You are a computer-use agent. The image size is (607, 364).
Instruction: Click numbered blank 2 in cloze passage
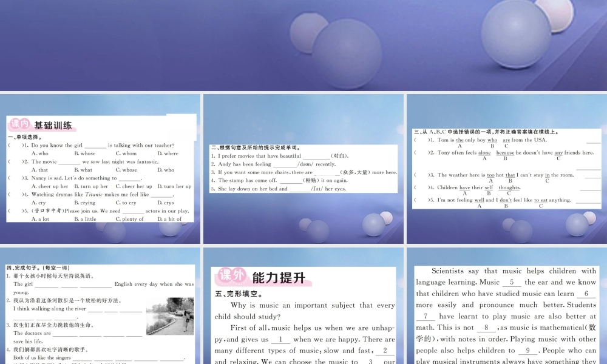385,351
